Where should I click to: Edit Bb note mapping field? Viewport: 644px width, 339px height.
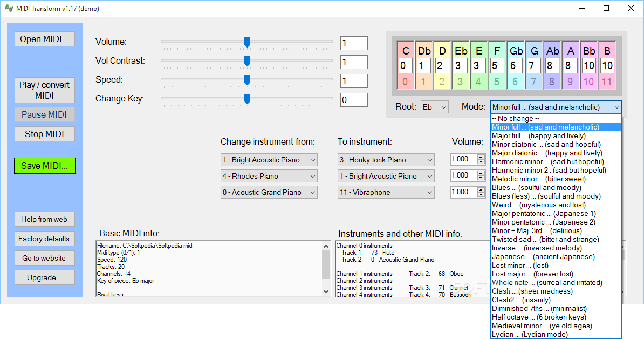click(x=588, y=66)
